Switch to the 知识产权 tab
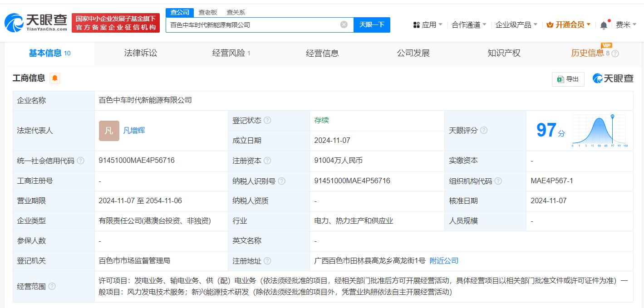This screenshot has width=644, height=308. point(504,53)
